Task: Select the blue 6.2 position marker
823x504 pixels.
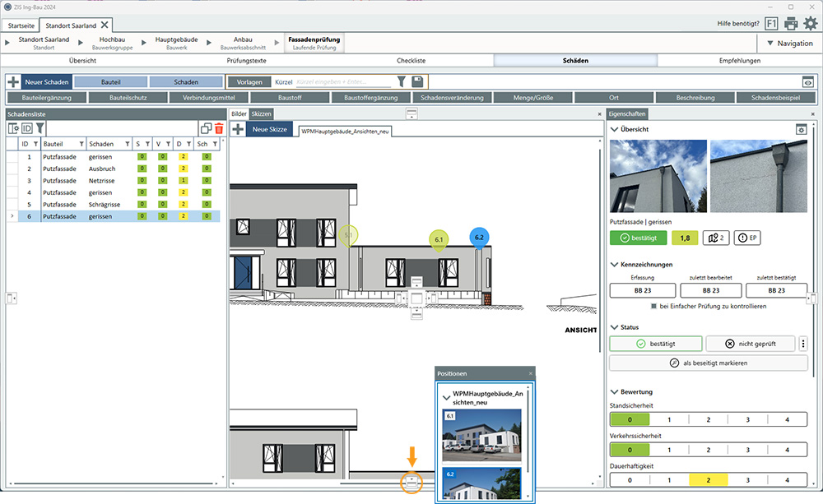Action: pos(479,238)
